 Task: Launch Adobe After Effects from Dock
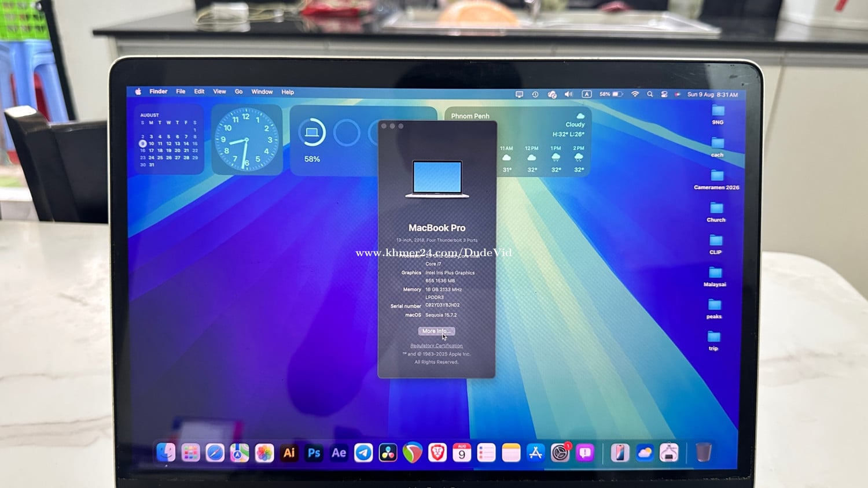[339, 453]
